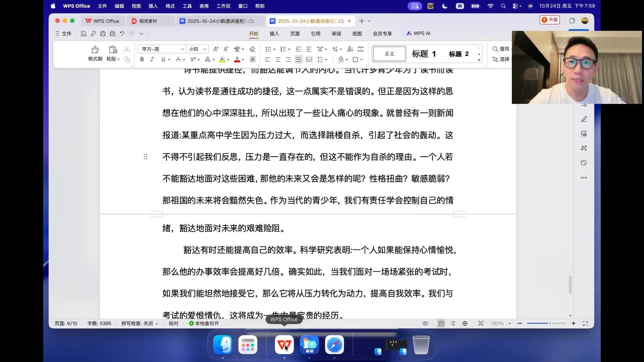Click the Format Painter (格式刷) icon
This screenshot has width=644, height=362.
tap(95, 50)
